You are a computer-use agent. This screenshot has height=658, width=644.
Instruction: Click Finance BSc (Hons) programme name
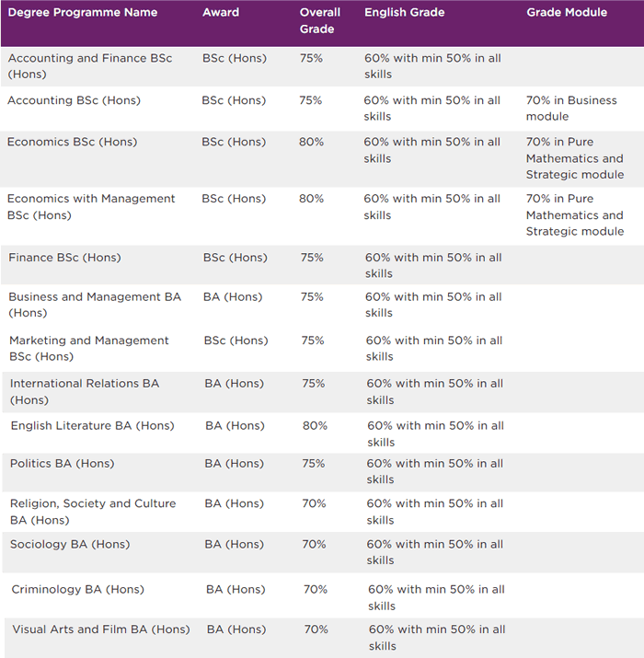64,258
